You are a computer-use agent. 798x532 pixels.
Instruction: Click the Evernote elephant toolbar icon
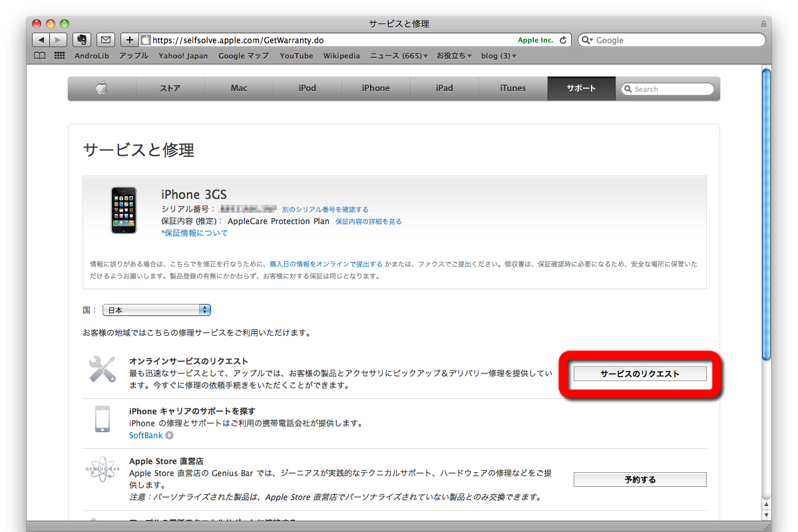pyautogui.click(x=81, y=40)
